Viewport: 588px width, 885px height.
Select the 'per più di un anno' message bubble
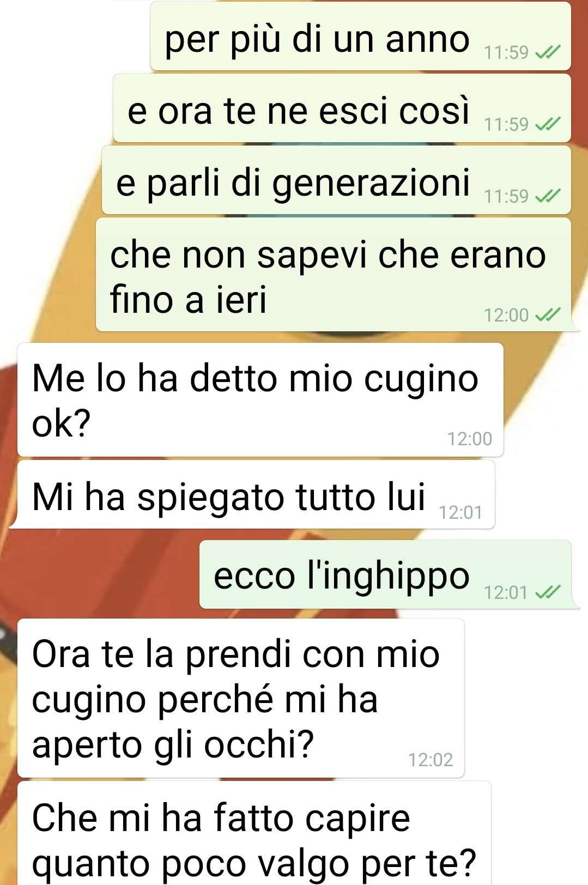[x=360, y=37]
